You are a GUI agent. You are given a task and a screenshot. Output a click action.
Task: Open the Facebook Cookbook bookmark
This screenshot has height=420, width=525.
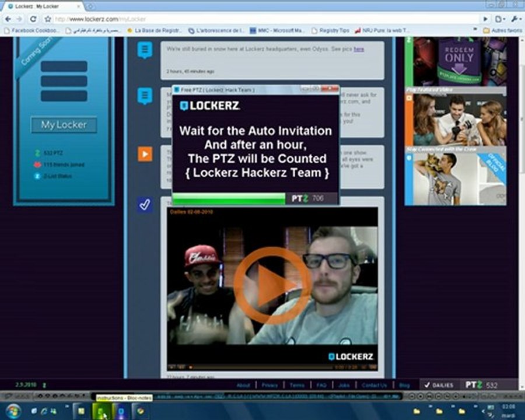click(32, 30)
